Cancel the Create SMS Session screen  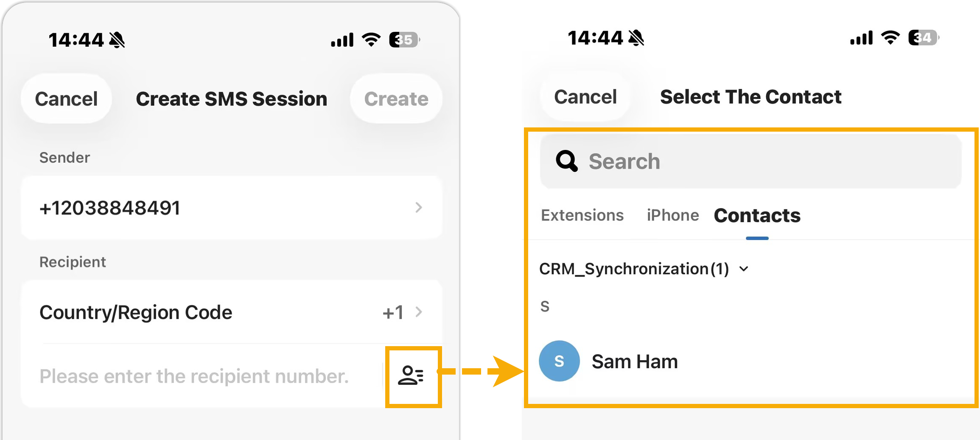66,99
